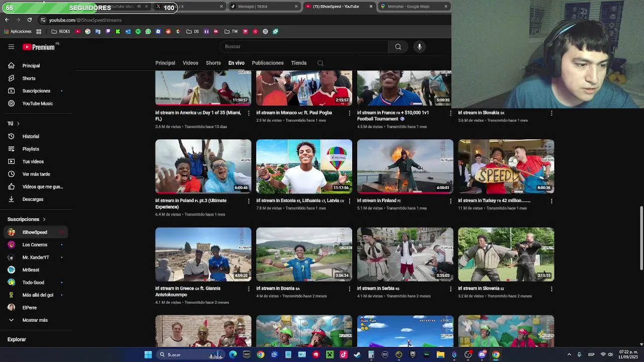Open the Turkey SPEED sign thumbnail
Screen dimensions: 644x362
506,166
